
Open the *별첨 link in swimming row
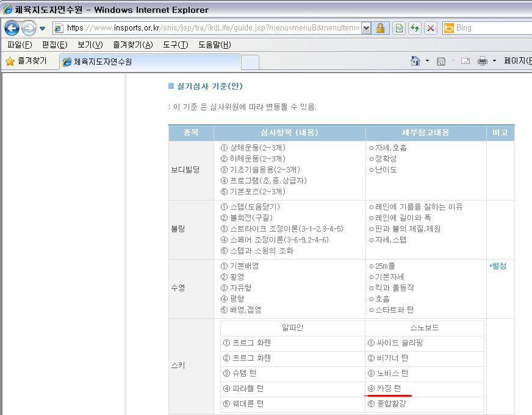[x=497, y=266]
